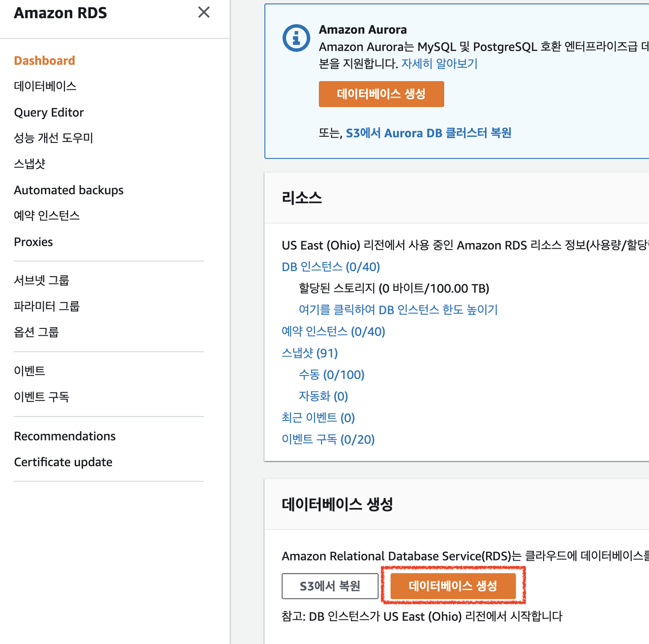Open 스냅샷 in the sidebar

coord(30,164)
